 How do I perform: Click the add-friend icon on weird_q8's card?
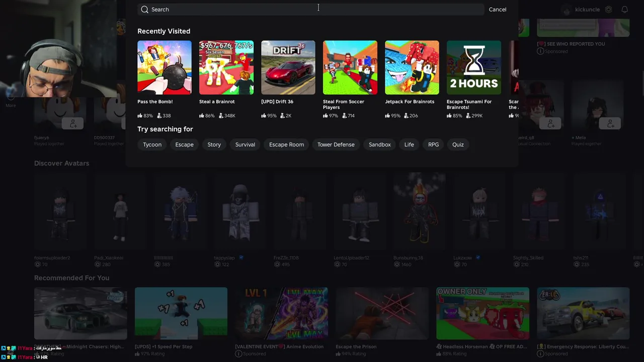pyautogui.click(x=550, y=123)
